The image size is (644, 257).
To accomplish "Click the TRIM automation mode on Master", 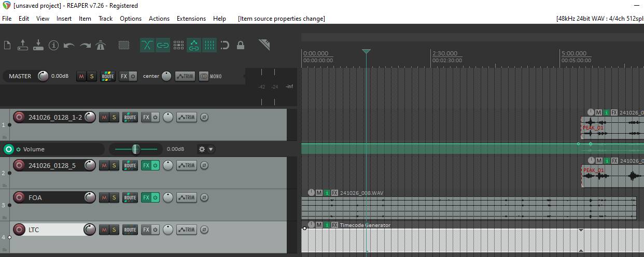I will point(185,76).
